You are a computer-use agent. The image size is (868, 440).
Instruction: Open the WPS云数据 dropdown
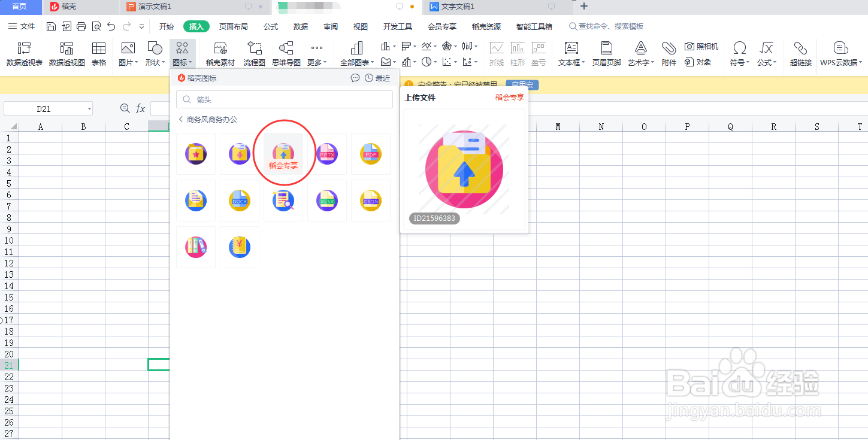click(841, 54)
